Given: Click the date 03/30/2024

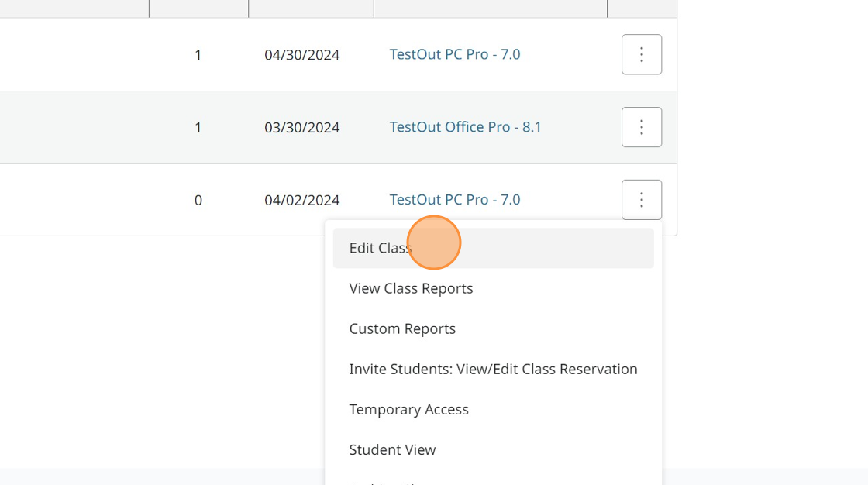Looking at the screenshot, I should [301, 127].
